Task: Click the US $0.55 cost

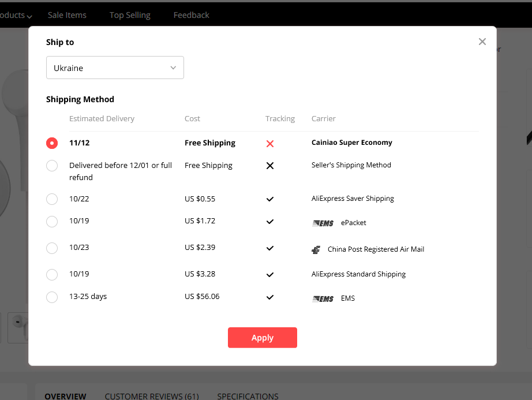Action: coord(200,199)
